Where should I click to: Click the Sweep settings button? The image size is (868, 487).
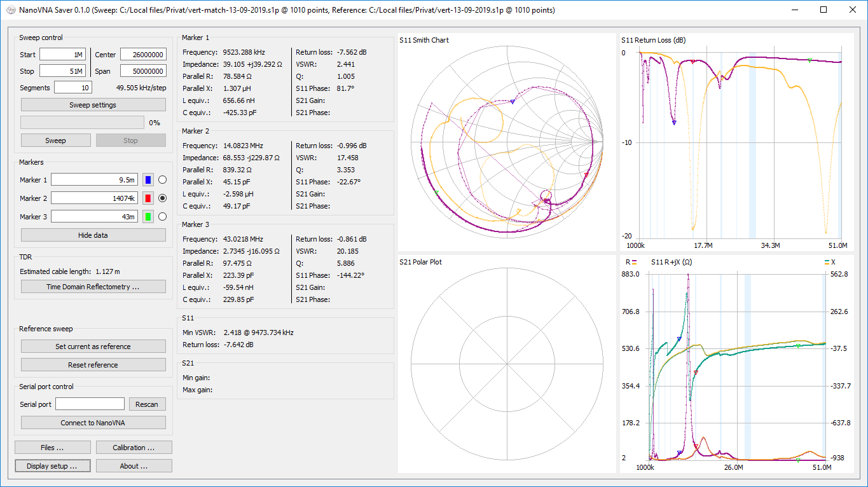coord(93,105)
